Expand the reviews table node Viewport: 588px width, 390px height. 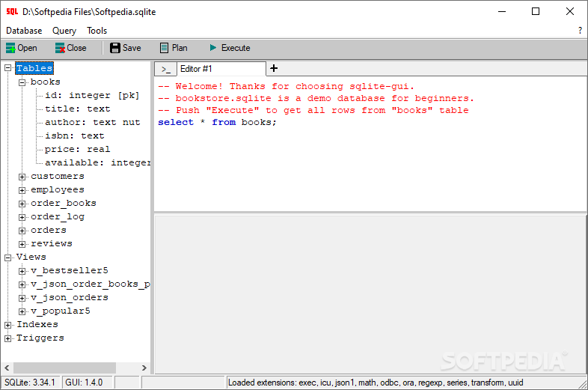click(22, 244)
